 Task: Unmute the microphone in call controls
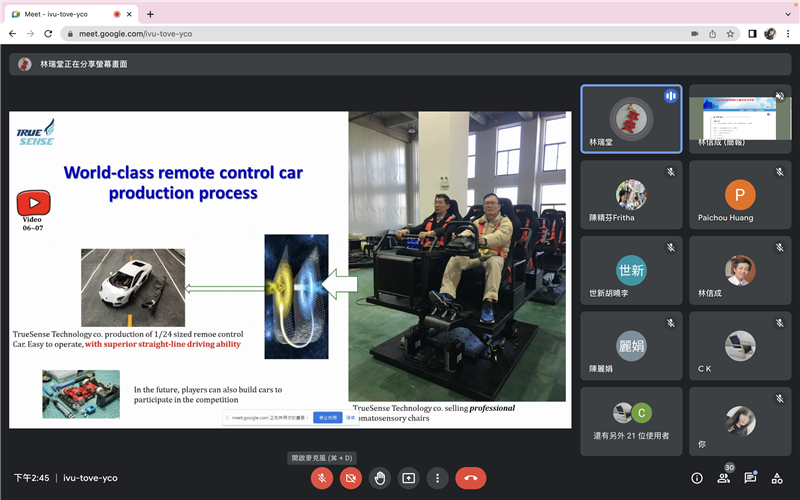322,478
